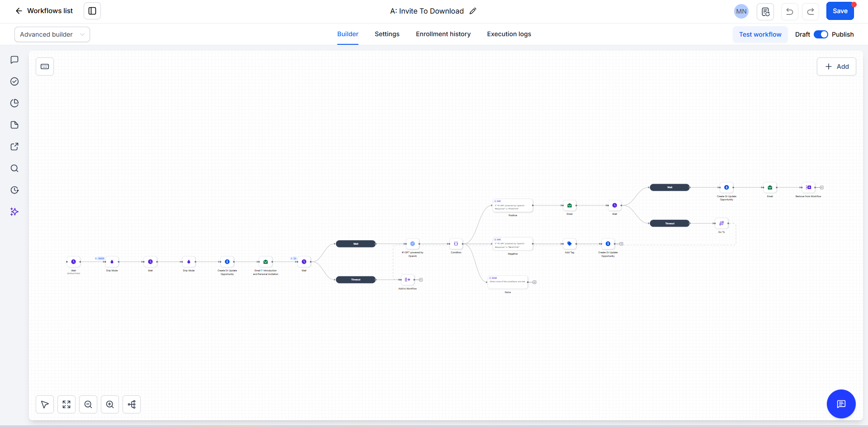Add step after Remove from Workflow node
The width and height of the screenshot is (868, 427).
(822, 187)
